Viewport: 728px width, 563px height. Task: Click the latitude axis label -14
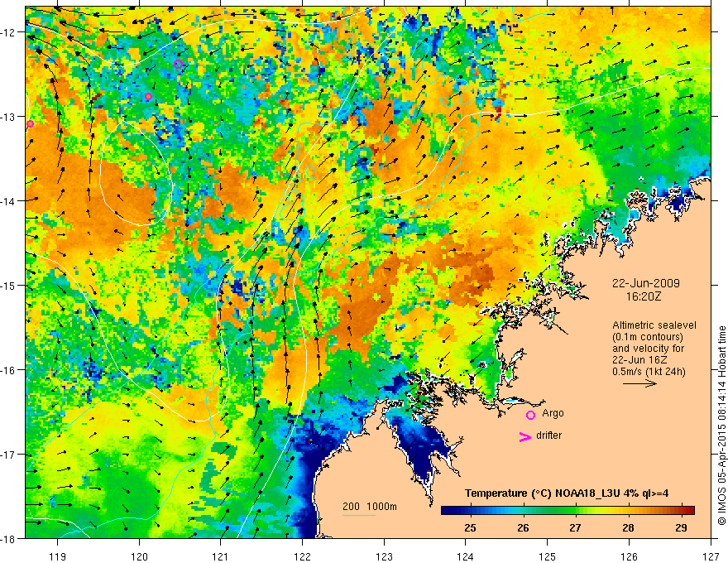pyautogui.click(x=8, y=201)
